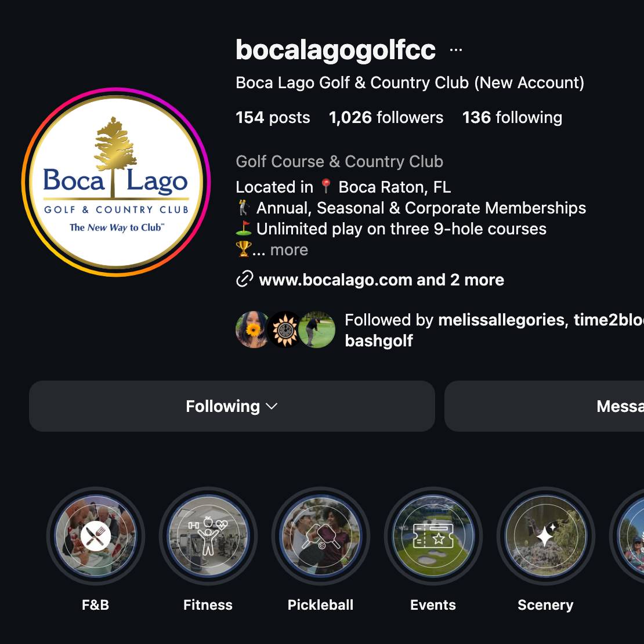Image resolution: width=644 pixels, height=644 pixels.
Task: View the 1,026 followers list
Action: 386,117
